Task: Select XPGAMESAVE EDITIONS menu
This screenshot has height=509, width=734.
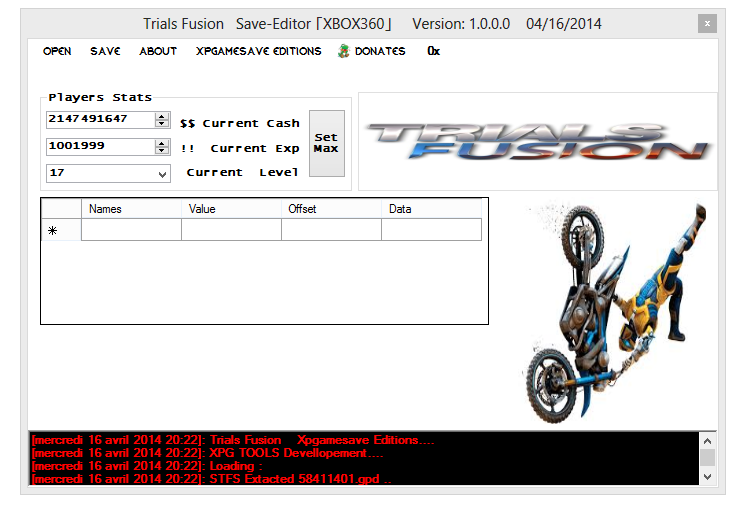Action: point(258,51)
